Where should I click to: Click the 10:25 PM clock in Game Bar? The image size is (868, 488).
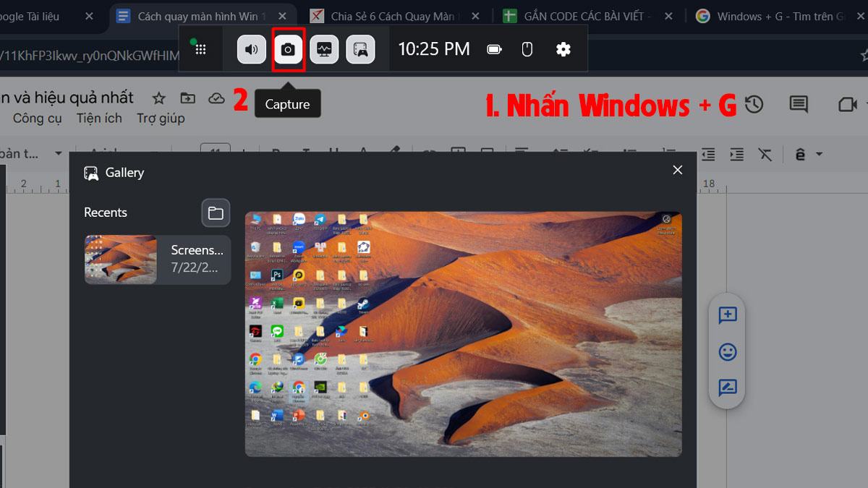click(434, 49)
